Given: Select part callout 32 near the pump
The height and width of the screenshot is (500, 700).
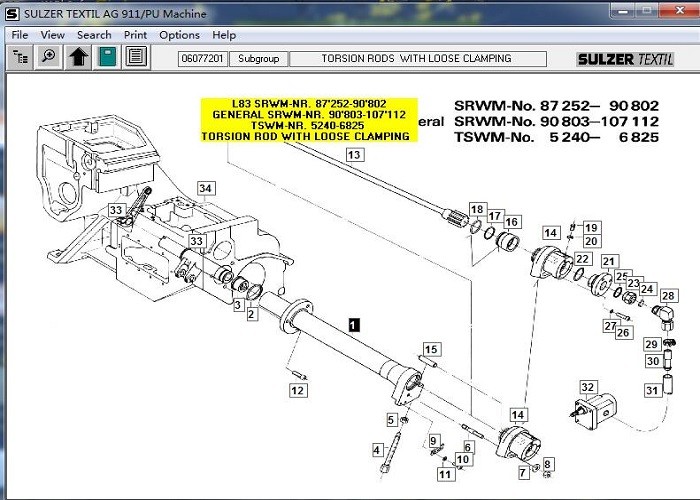Looking at the screenshot, I should pos(588,387).
